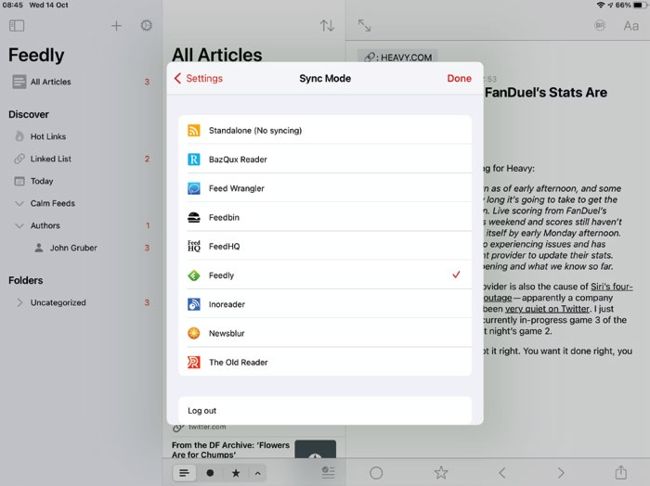Image resolution: width=650 pixels, height=486 pixels.
Task: Toggle the sidebar panel icon
Action: [16, 25]
